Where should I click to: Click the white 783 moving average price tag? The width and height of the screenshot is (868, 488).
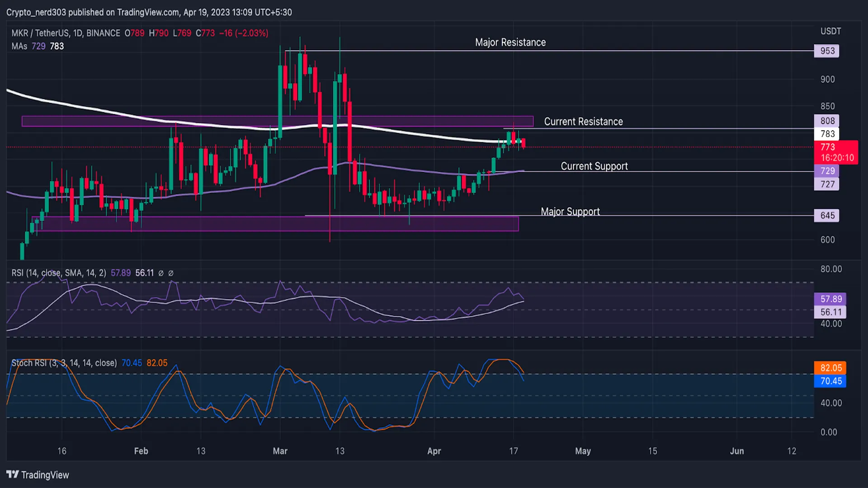coord(827,134)
